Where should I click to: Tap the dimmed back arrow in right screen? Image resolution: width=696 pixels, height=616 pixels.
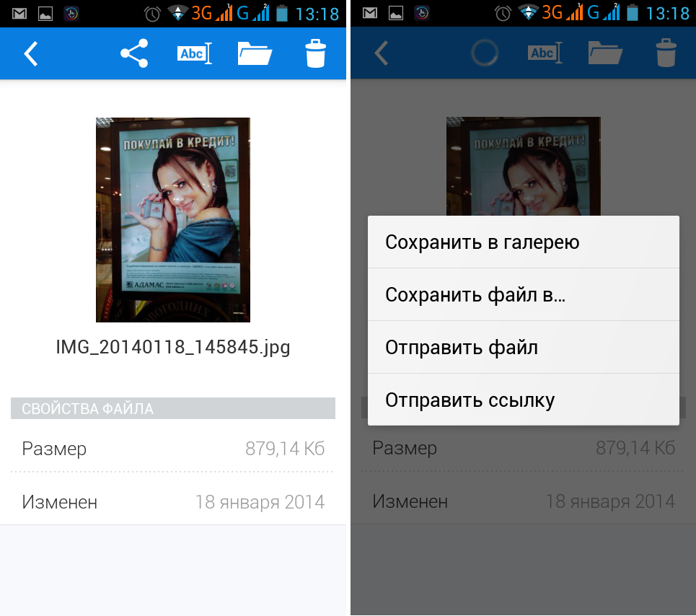tap(382, 53)
